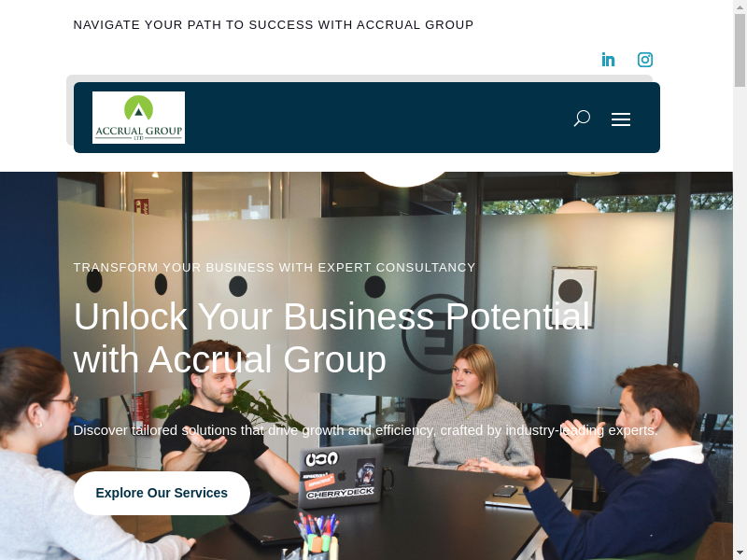Click the Cherrydeck laptop in the hero photo
Image resolution: width=747 pixels, height=560 pixels.
[340, 475]
